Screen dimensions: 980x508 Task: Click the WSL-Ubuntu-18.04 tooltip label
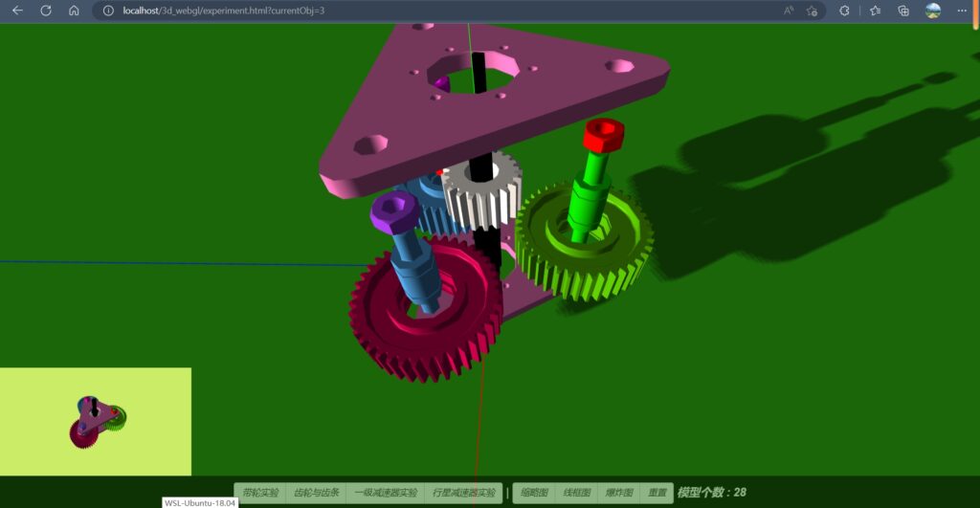click(200, 503)
